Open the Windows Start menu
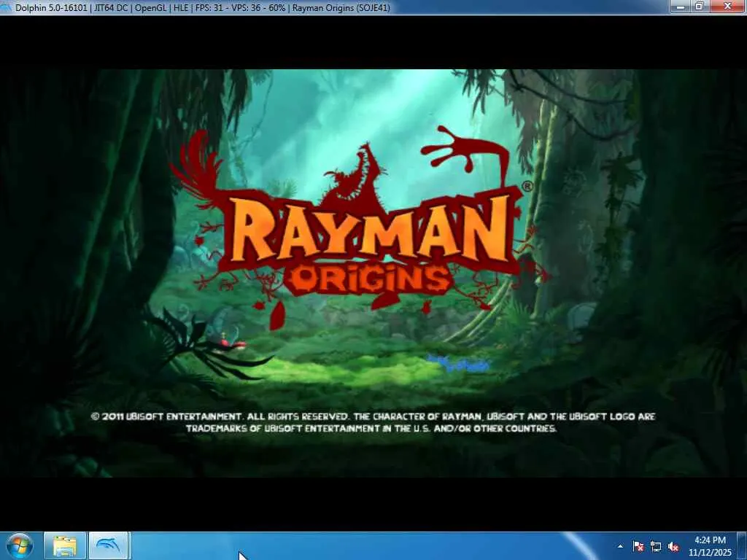Screen dimensions: 747x560 (x=19, y=545)
